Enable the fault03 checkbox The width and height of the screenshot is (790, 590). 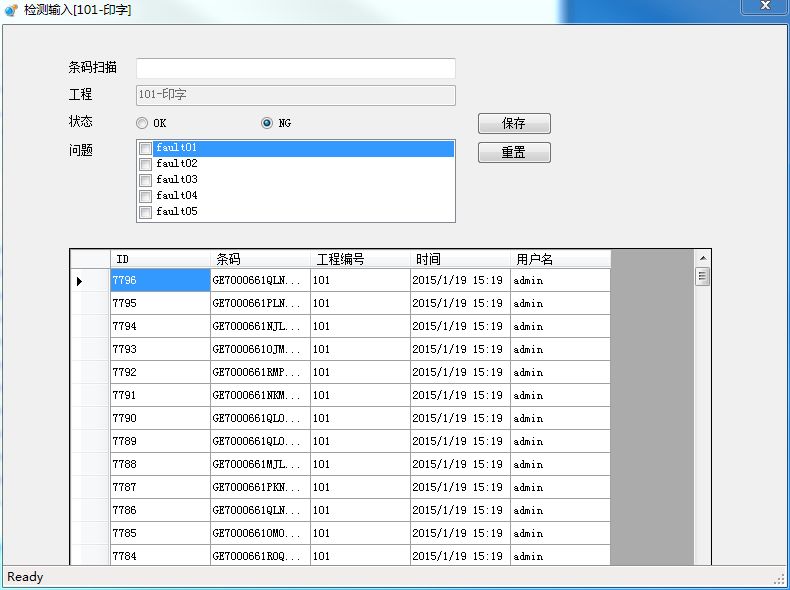click(x=146, y=180)
